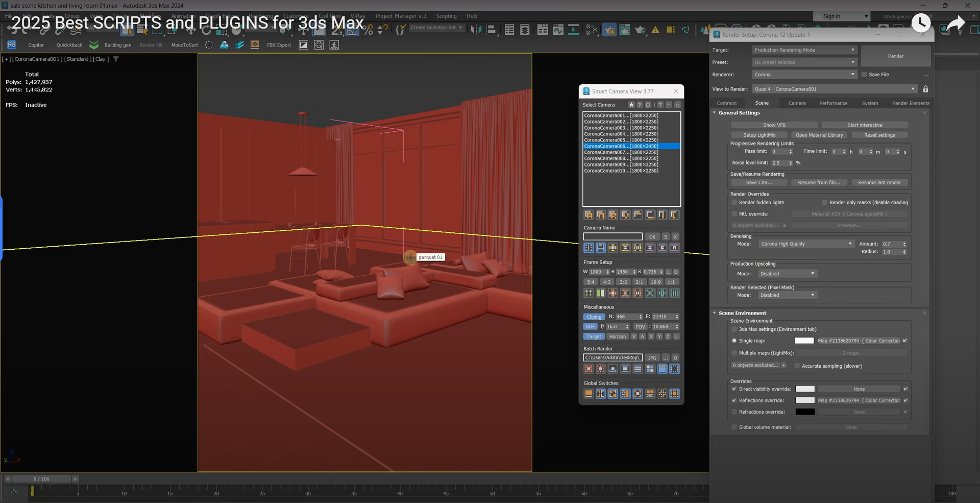Screen dimensions: 980x503
Task: Toggle Direct visibility override checkbox
Action: tap(734, 389)
